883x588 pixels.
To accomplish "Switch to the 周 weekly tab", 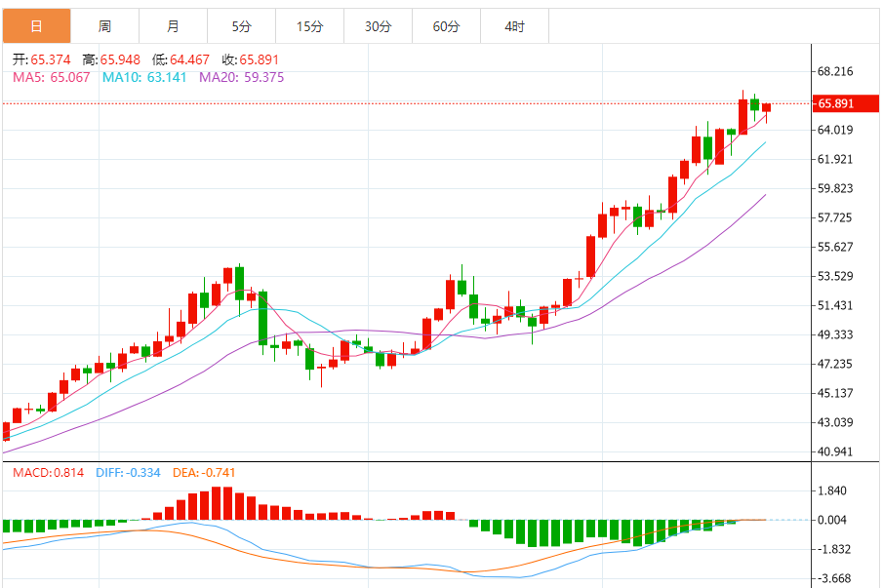I will pyautogui.click(x=104, y=26).
